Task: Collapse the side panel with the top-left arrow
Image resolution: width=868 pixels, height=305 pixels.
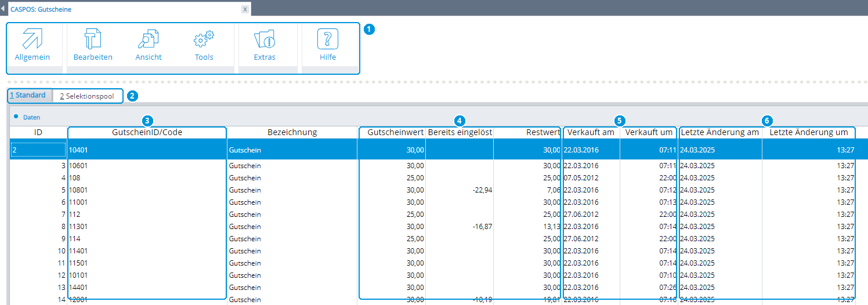Action: pos(3,8)
